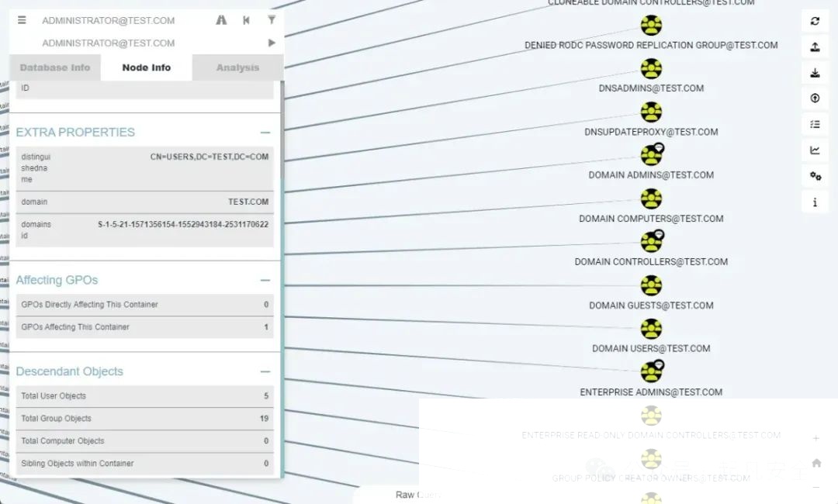Switch to the Node Info tab
Viewport: 838px width, 504px height.
[147, 67]
